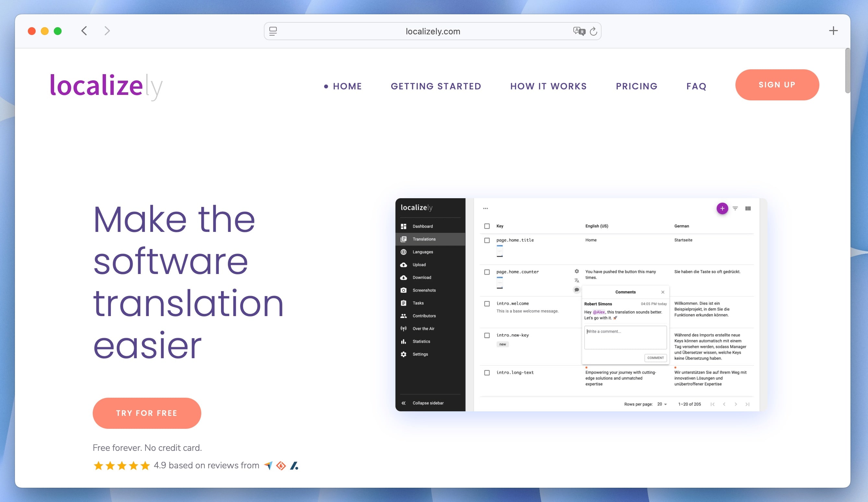Open the FAQ nav item
The height and width of the screenshot is (502, 868).
[696, 86]
